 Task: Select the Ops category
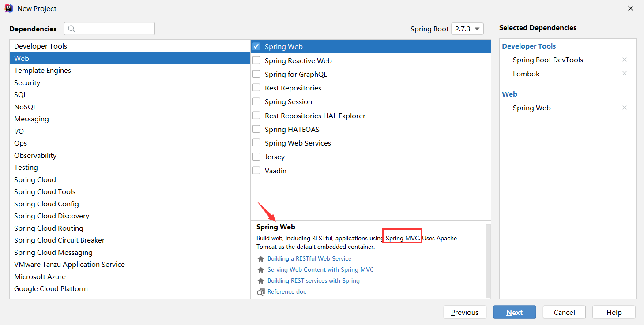130,143
